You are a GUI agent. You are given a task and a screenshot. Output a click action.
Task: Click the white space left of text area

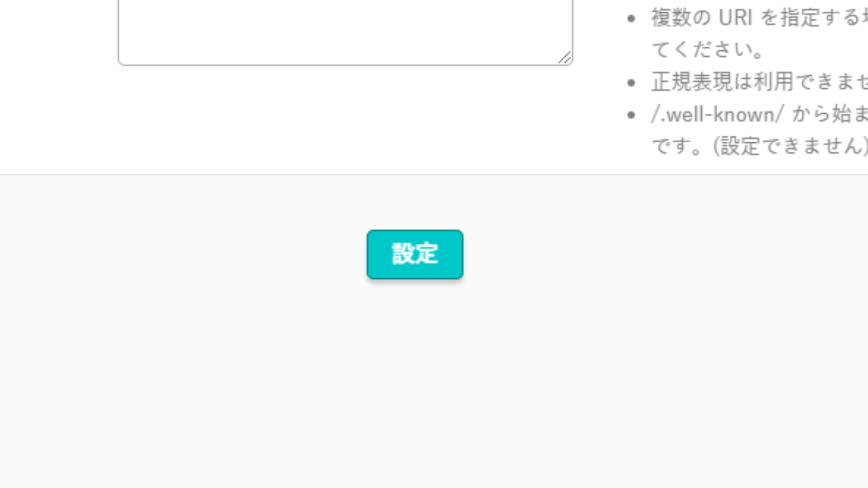58,33
